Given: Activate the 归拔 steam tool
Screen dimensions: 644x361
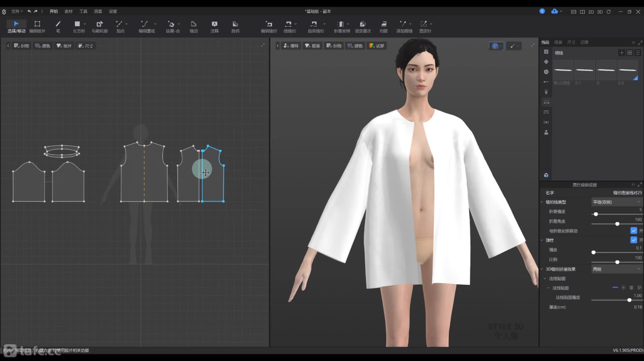Looking at the screenshot, I should (384, 27).
